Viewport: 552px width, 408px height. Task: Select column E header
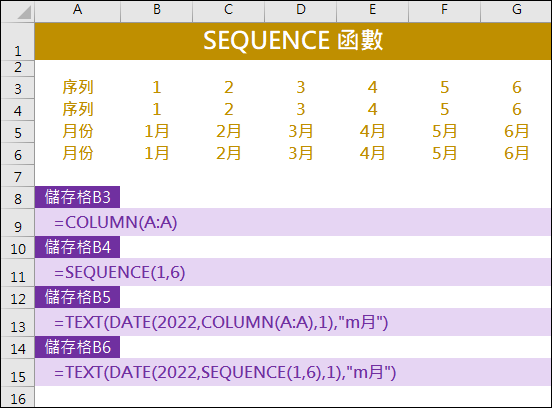pyautogui.click(x=372, y=12)
